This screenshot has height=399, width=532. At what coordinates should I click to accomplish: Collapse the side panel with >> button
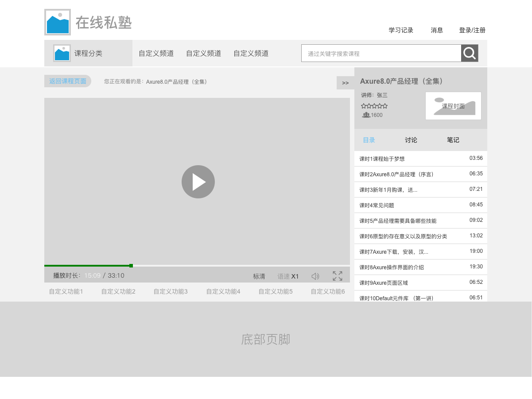(346, 83)
